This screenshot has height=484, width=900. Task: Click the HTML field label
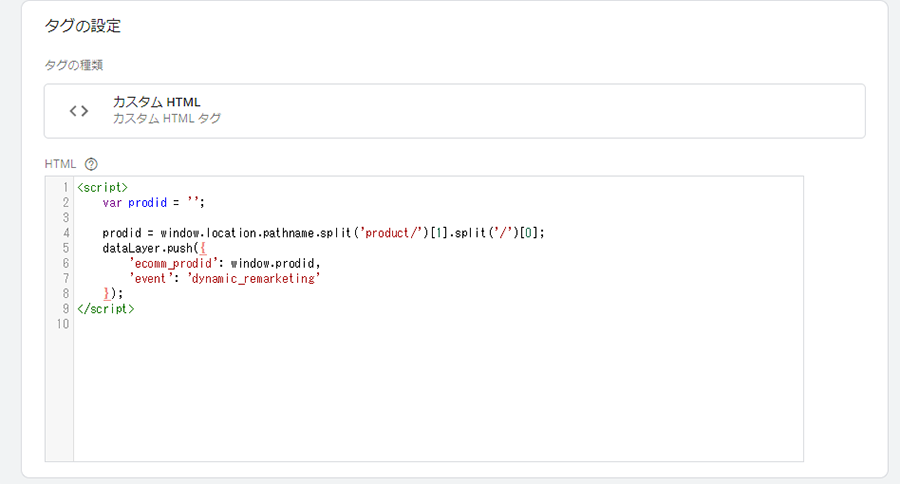click(60, 164)
